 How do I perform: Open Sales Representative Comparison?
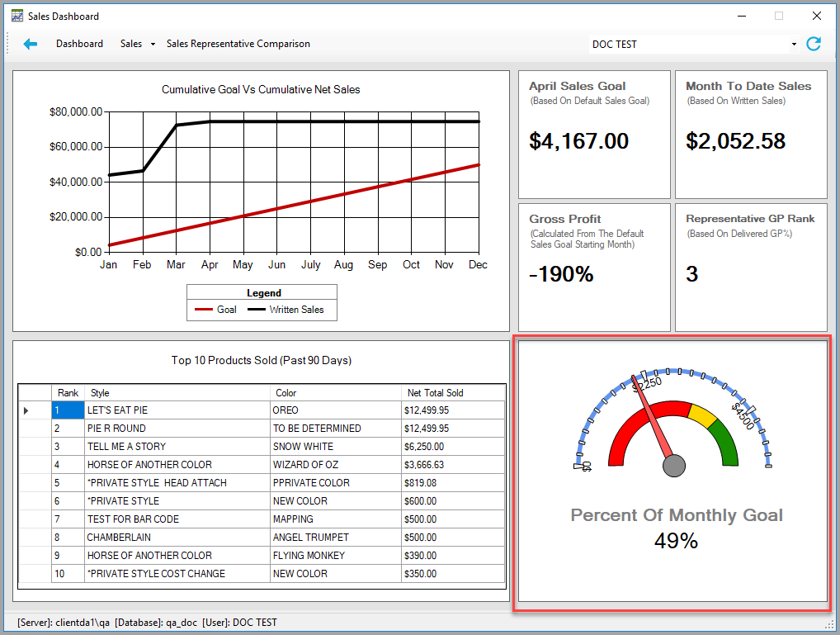click(238, 44)
